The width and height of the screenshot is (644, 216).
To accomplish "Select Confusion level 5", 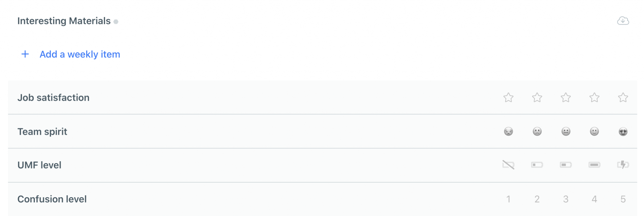I will point(623,199).
